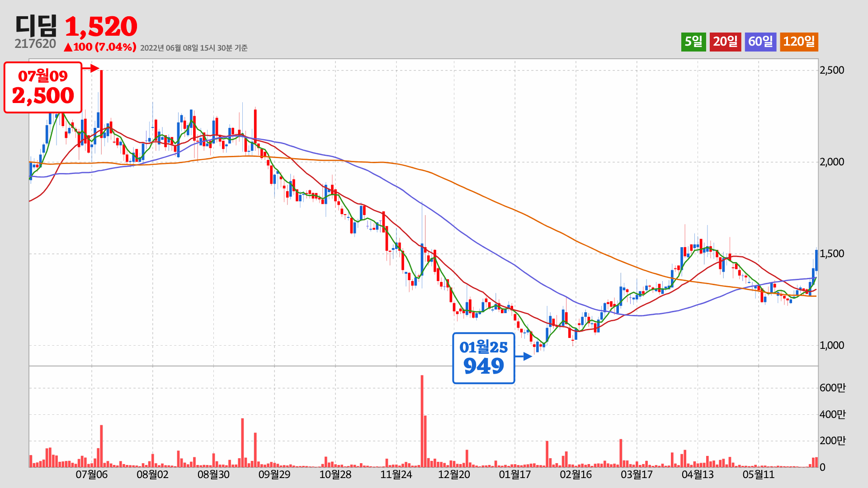
Task: Click the 5일 moving average legend badge
Action: [693, 42]
